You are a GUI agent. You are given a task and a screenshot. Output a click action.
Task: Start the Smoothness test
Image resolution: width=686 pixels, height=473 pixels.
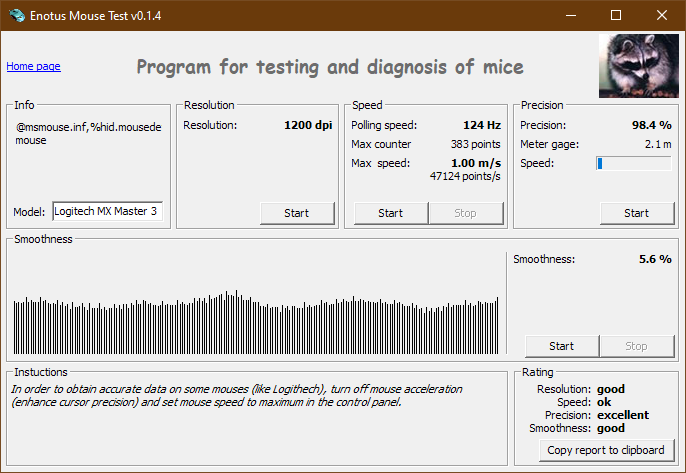coord(562,346)
